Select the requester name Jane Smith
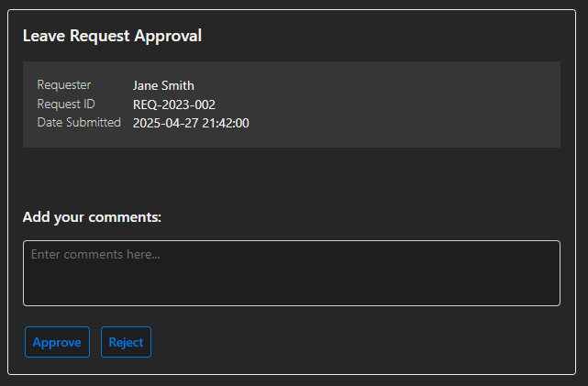This screenshot has width=588, height=386. click(163, 85)
